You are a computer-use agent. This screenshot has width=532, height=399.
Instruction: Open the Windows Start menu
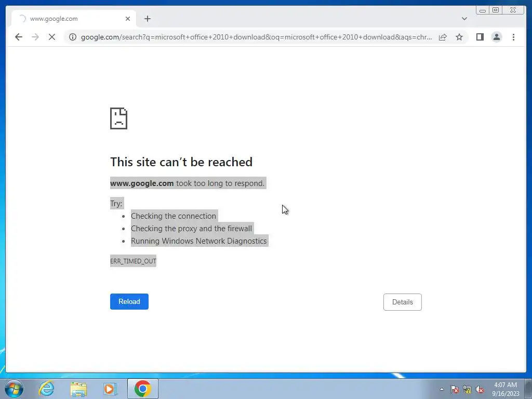pyautogui.click(x=14, y=389)
